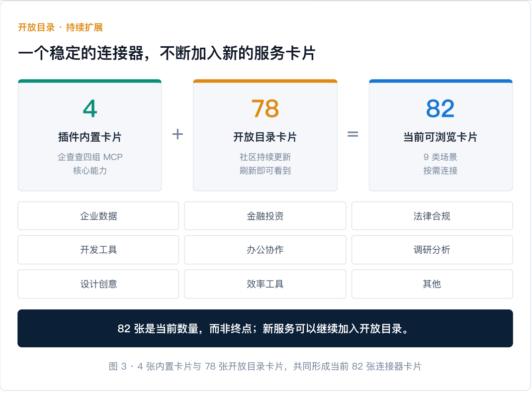Select the 插件内置卡片 heading

pyautogui.click(x=90, y=137)
